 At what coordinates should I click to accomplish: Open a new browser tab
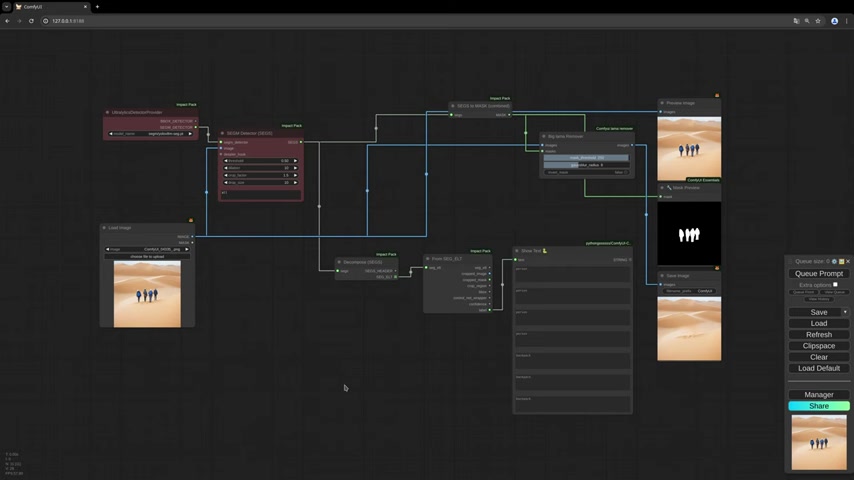tap(97, 6)
